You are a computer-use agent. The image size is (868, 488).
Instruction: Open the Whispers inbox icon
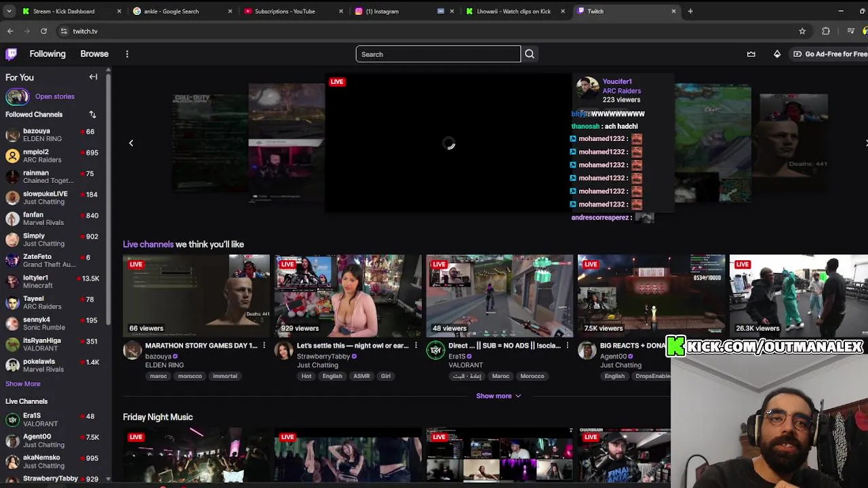751,54
